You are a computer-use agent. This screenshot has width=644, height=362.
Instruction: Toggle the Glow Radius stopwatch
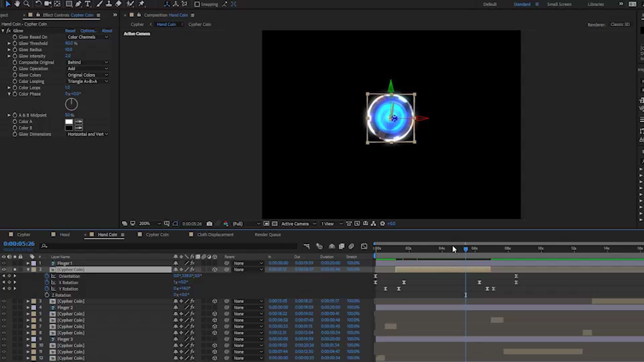[15, 50]
